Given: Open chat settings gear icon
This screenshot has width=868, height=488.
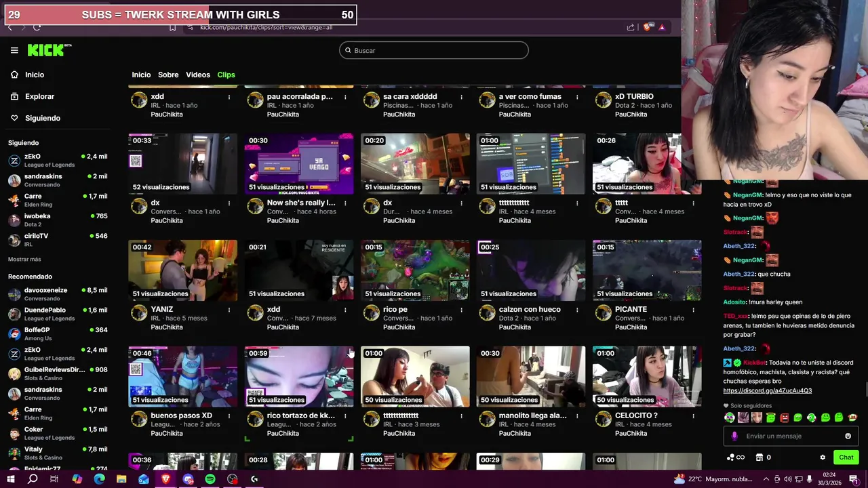Looking at the screenshot, I should pos(823,457).
